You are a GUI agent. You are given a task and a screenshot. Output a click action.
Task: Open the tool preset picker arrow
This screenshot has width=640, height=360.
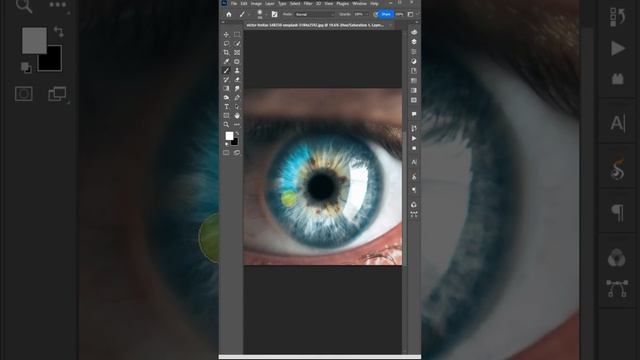(249, 14)
